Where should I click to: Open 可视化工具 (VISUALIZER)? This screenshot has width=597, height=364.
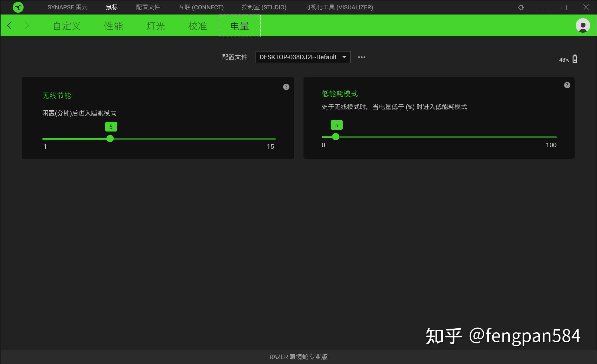(339, 7)
